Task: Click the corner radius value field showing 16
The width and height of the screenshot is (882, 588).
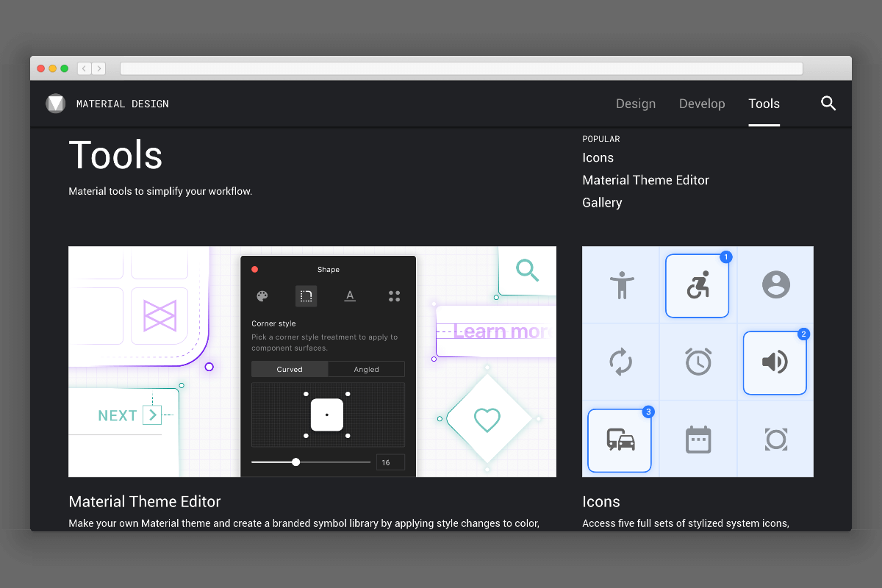Action: point(390,462)
